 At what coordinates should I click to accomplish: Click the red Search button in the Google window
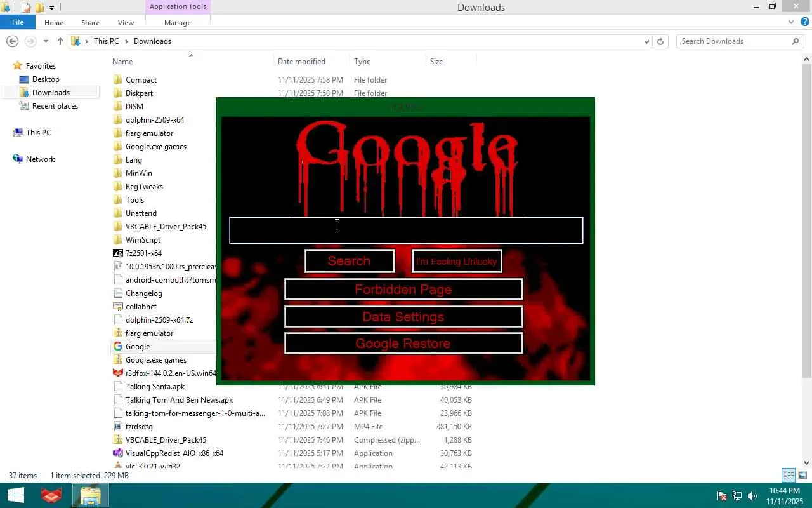coord(350,261)
